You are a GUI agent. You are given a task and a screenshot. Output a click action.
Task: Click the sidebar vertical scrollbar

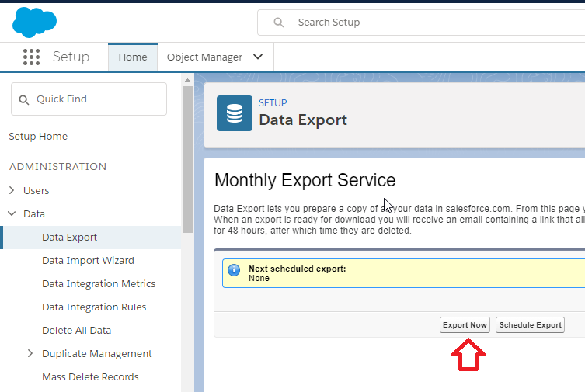[x=187, y=155]
